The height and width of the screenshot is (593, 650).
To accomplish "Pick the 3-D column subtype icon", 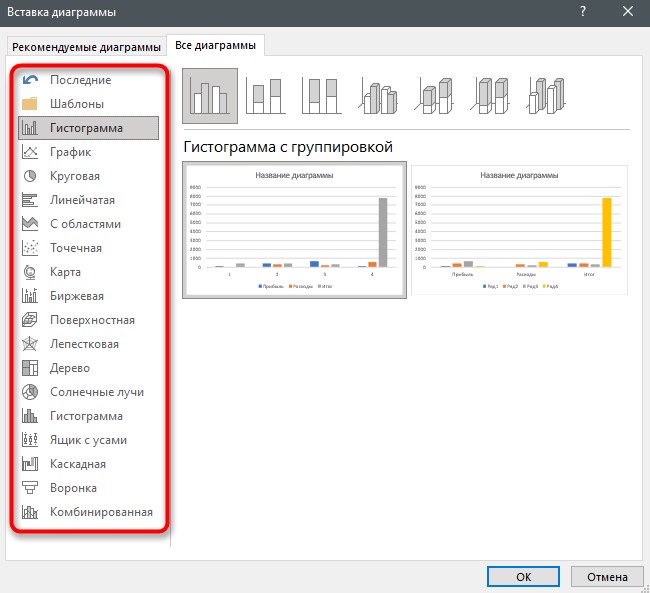I will tap(546, 96).
